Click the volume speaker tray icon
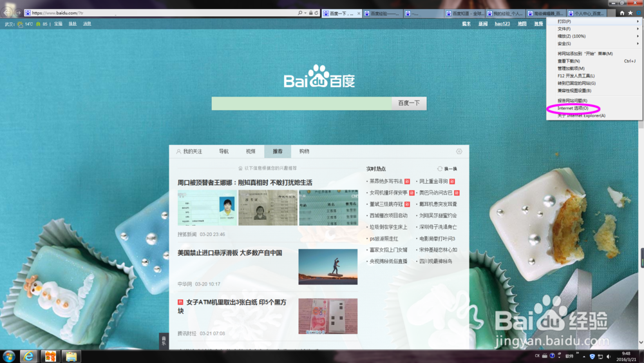The height and width of the screenshot is (363, 644). click(x=609, y=357)
